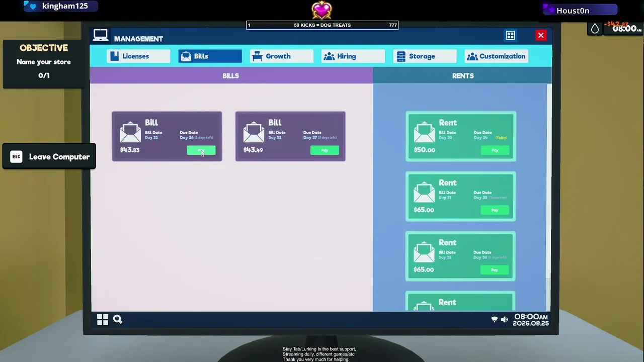Click the computer monitor icon beside Management title
The height and width of the screenshot is (362, 644).
[x=101, y=36]
